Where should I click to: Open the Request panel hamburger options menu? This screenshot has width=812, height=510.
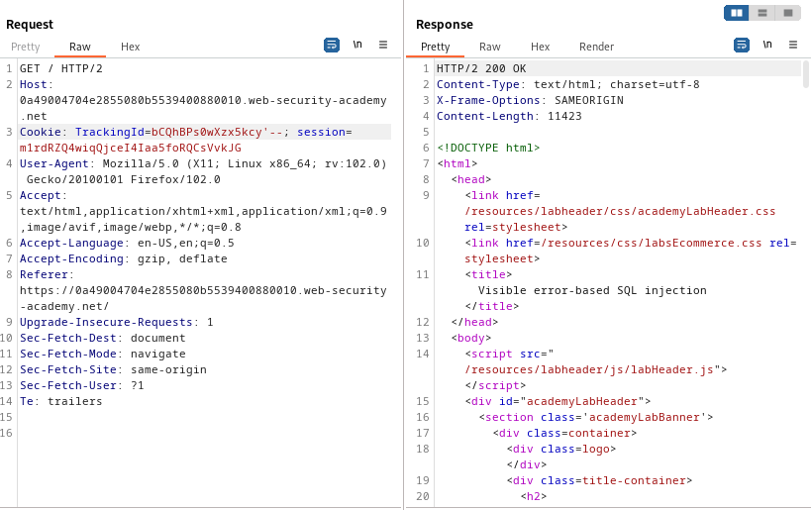(x=383, y=45)
